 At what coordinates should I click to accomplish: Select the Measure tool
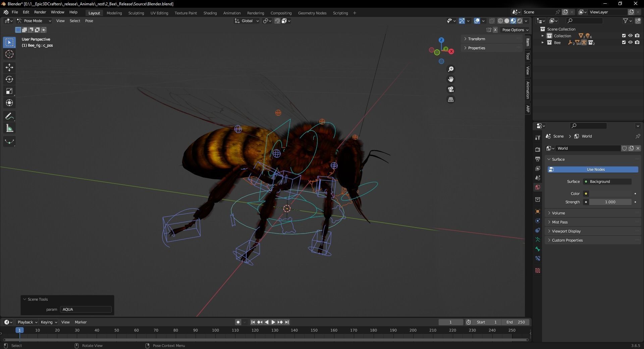click(9, 128)
